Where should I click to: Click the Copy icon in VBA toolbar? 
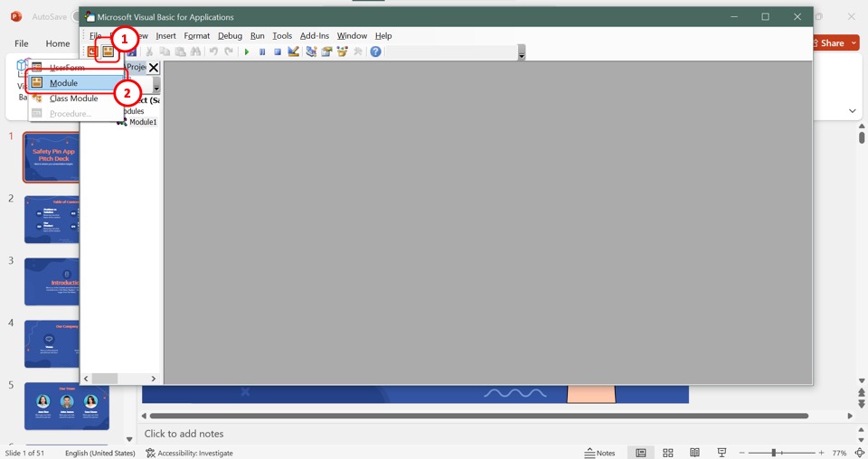point(165,52)
